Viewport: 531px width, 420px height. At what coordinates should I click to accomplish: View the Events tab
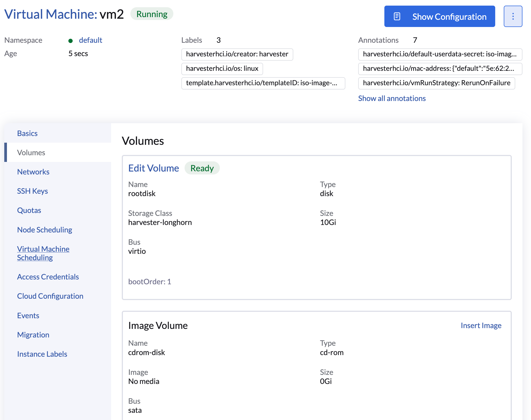28,316
